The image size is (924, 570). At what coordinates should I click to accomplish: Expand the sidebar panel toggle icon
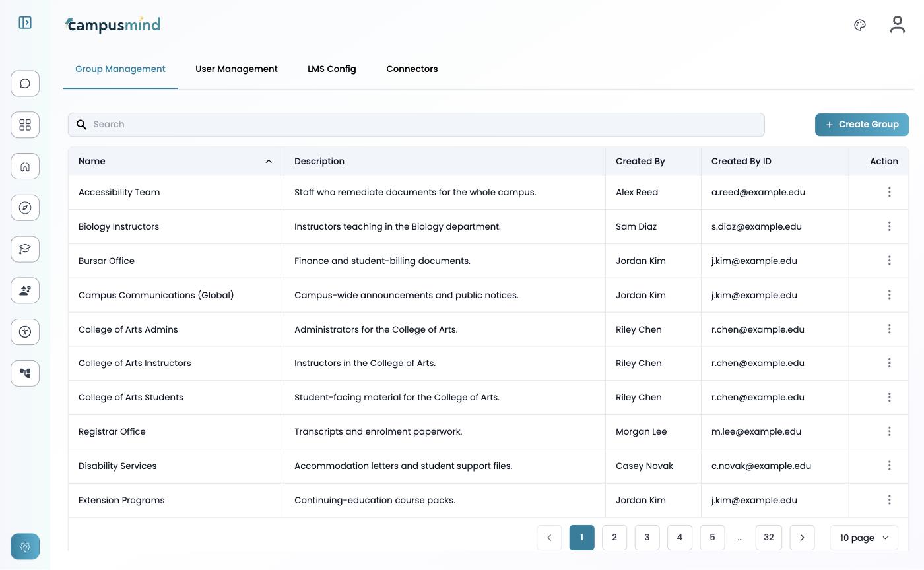pos(25,23)
